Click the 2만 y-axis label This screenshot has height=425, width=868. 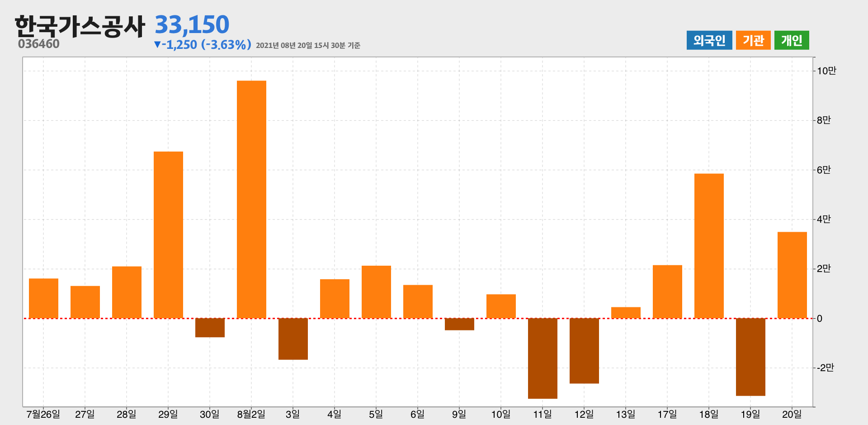point(824,268)
